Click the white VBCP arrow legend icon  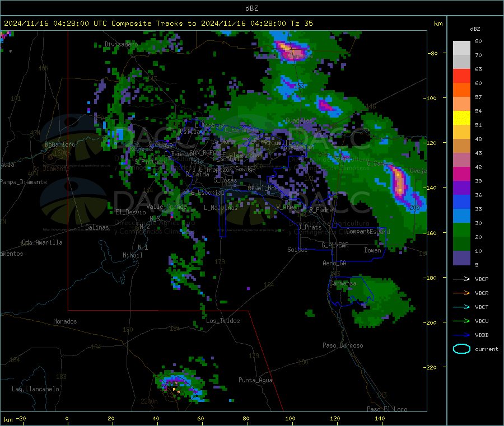(x=461, y=279)
